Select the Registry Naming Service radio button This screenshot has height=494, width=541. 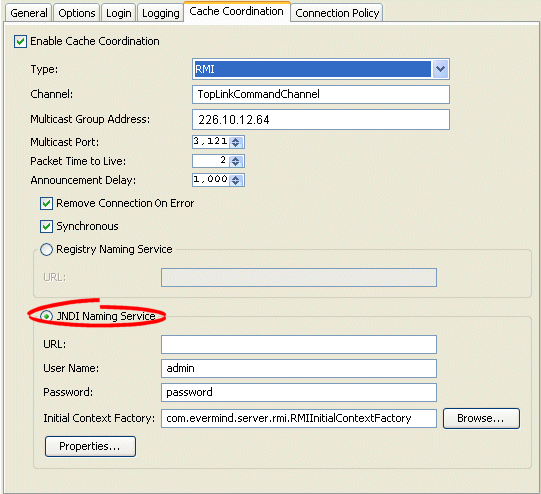click(46, 249)
